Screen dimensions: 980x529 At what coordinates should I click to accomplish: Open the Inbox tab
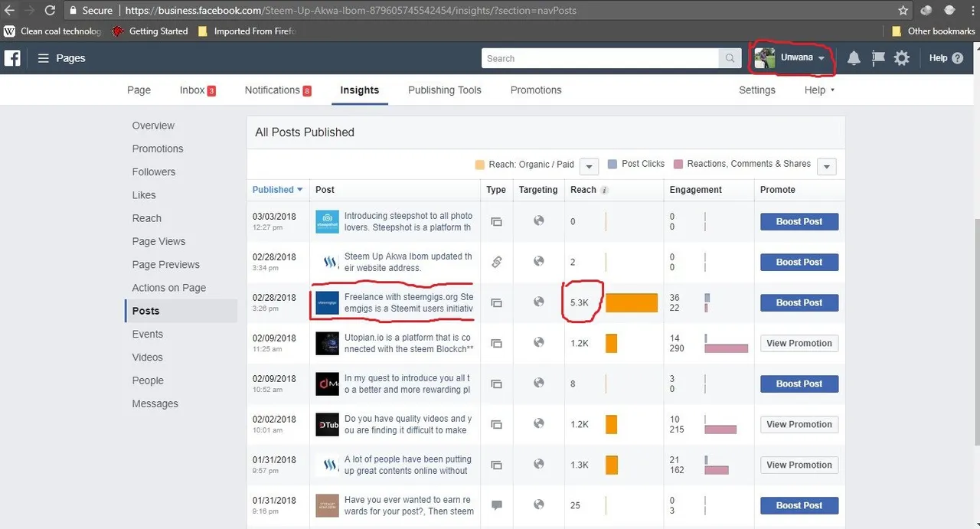[x=198, y=90]
